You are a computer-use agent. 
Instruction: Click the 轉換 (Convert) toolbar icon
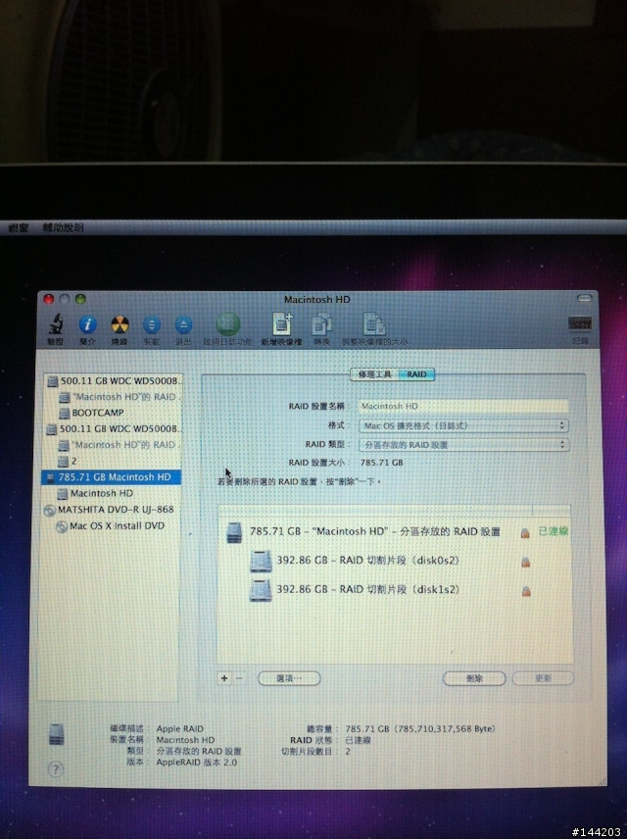(x=321, y=325)
